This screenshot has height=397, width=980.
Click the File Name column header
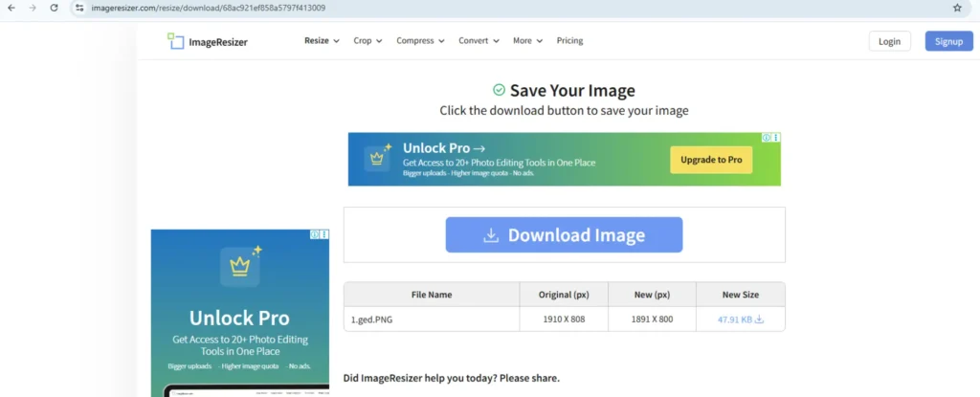pos(432,295)
